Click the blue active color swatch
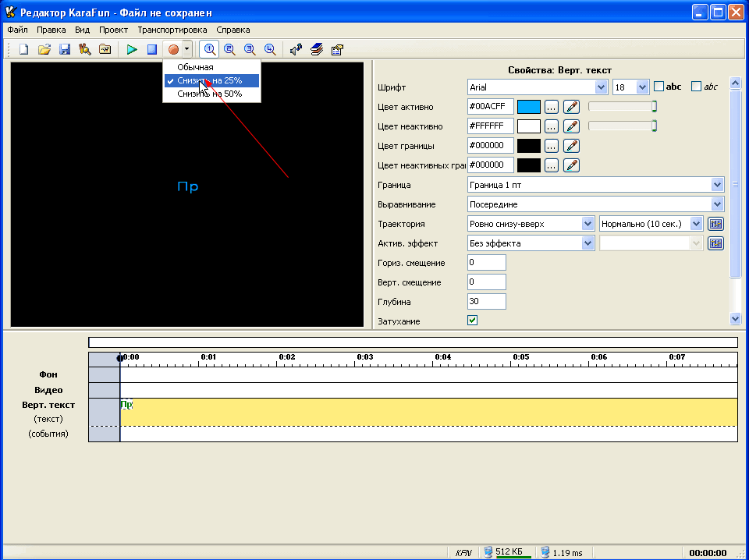749x560 pixels. [x=529, y=107]
